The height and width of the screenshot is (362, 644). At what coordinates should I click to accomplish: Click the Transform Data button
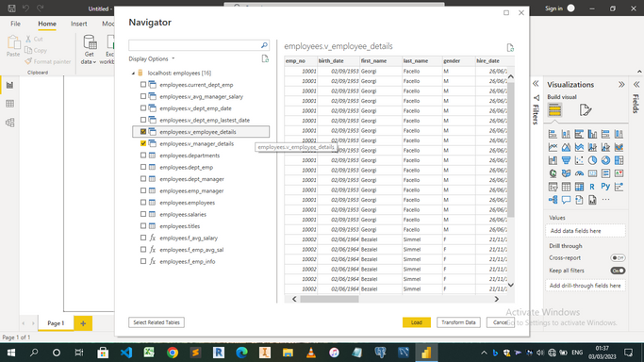(x=458, y=322)
